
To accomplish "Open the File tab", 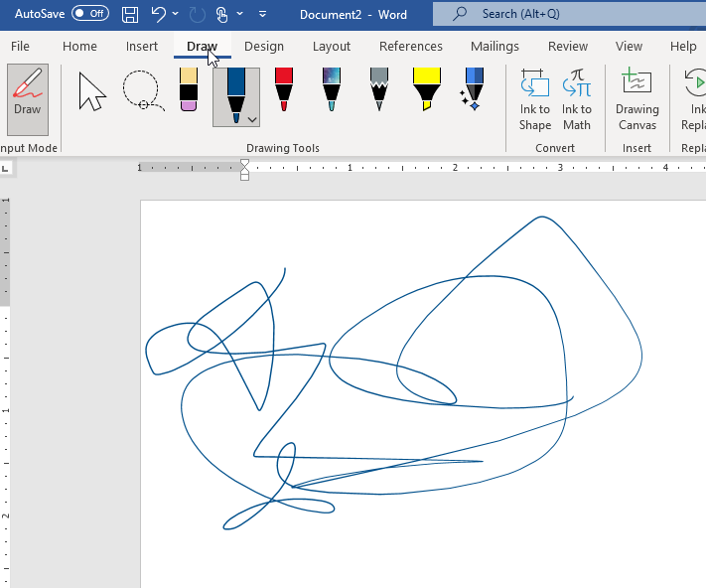I will pyautogui.click(x=20, y=47).
